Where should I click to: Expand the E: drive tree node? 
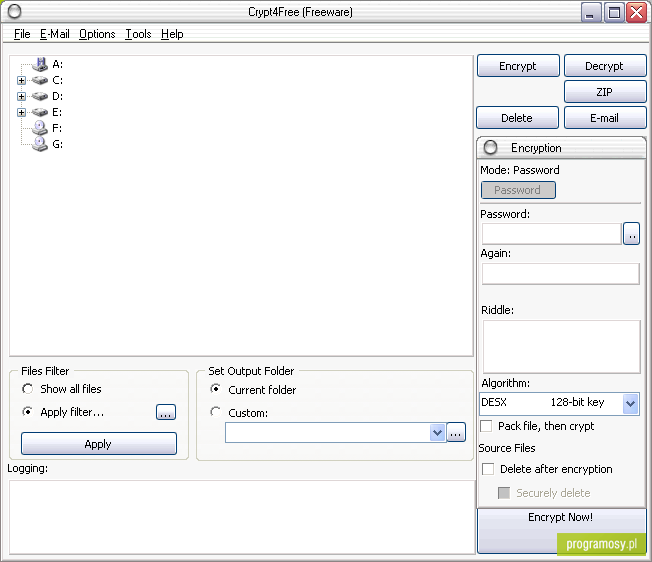tap(22, 113)
